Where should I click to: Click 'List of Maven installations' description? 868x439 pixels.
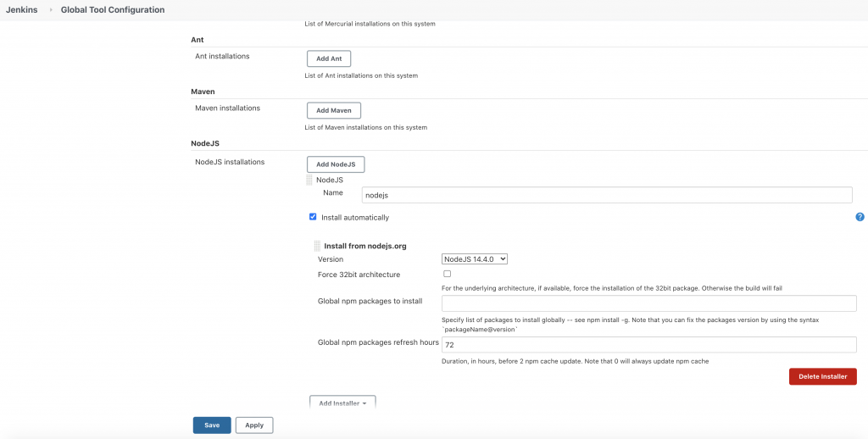[x=366, y=127]
